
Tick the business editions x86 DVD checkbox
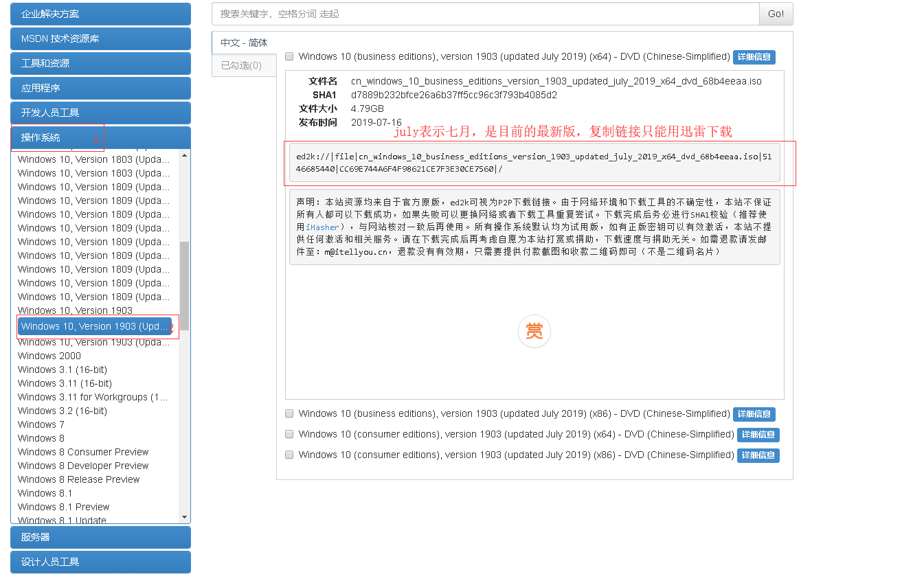tap(289, 413)
